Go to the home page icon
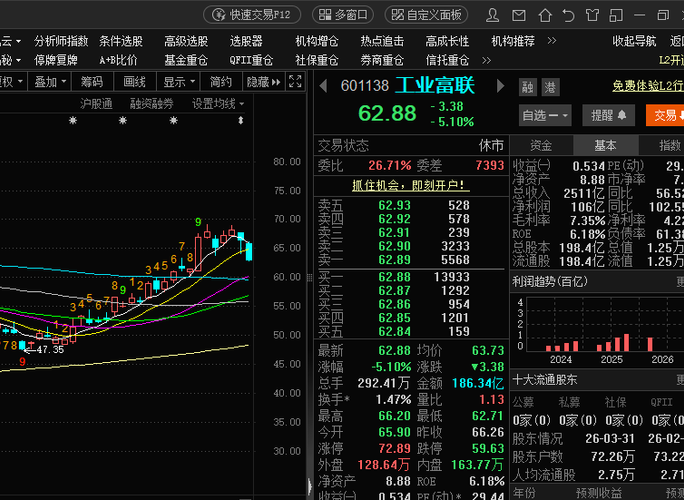 click(545, 15)
